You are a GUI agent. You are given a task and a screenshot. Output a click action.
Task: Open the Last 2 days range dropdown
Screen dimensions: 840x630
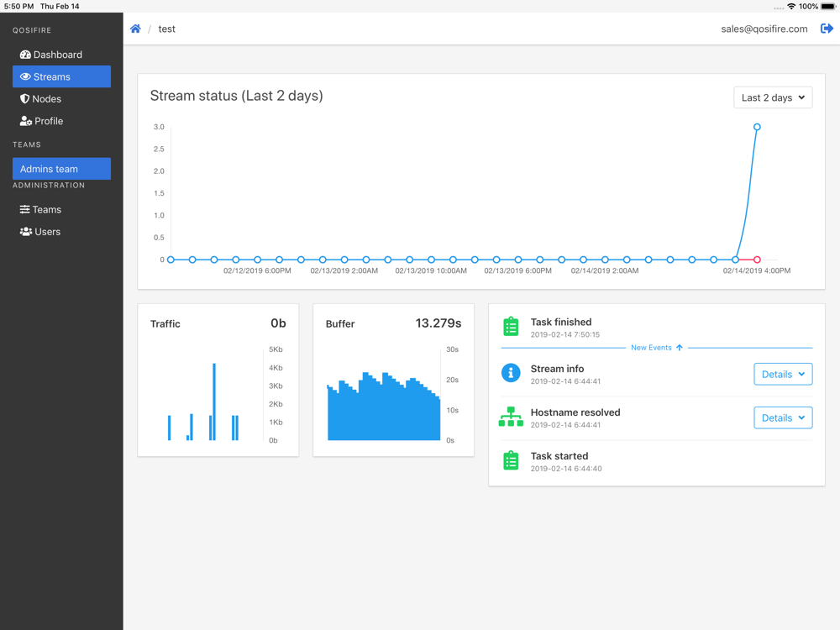tap(773, 97)
